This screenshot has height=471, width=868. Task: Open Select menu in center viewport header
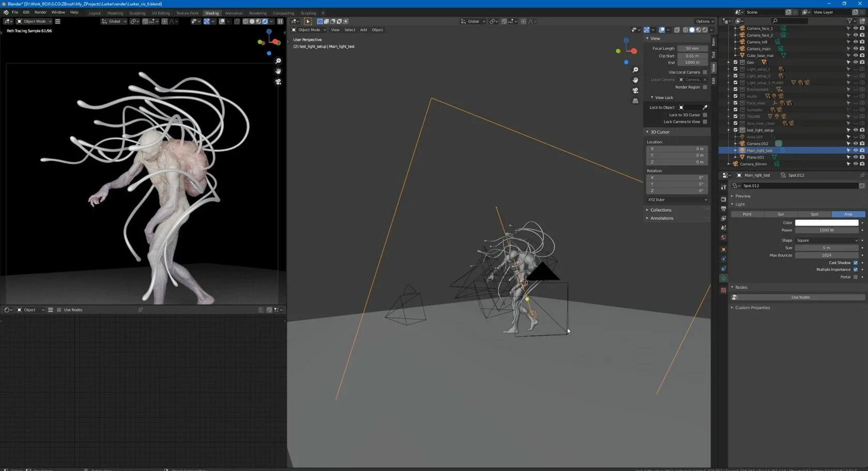click(350, 30)
